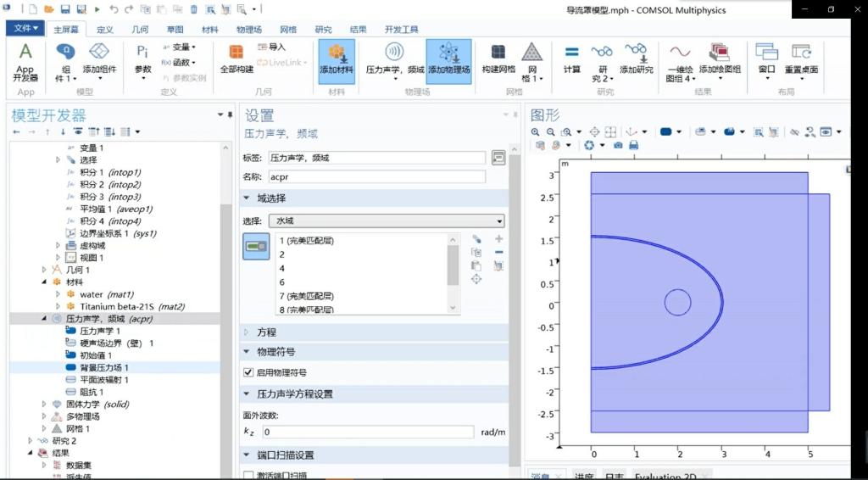The height and width of the screenshot is (480, 868).
Task: Switch to the 物理场 ribbon tab
Action: 248,29
